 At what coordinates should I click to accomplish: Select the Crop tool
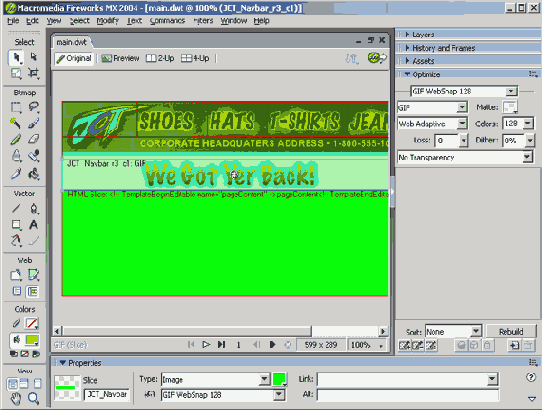click(x=33, y=73)
